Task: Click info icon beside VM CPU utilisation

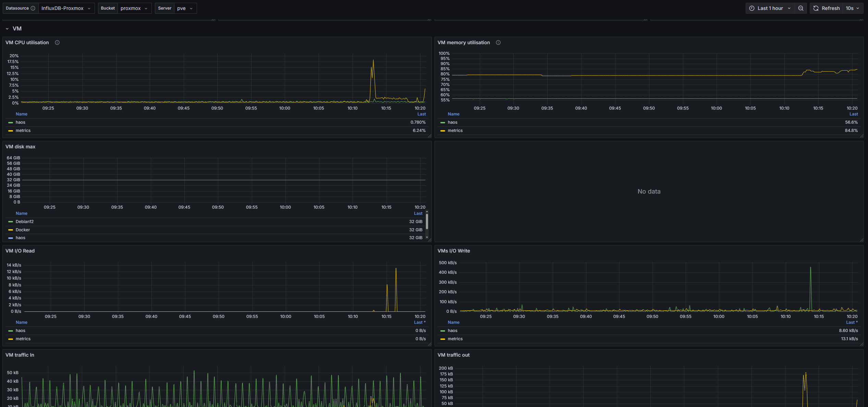Action: coord(57,42)
